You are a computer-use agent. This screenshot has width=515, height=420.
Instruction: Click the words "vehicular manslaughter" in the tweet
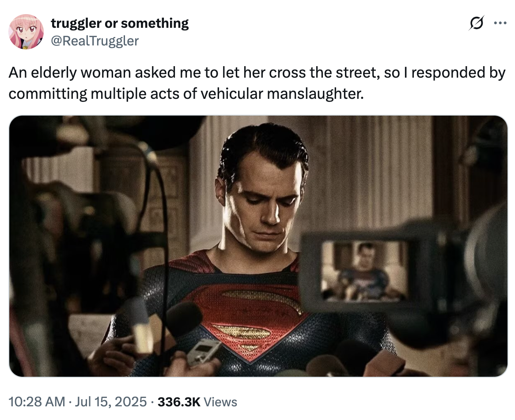(282, 94)
